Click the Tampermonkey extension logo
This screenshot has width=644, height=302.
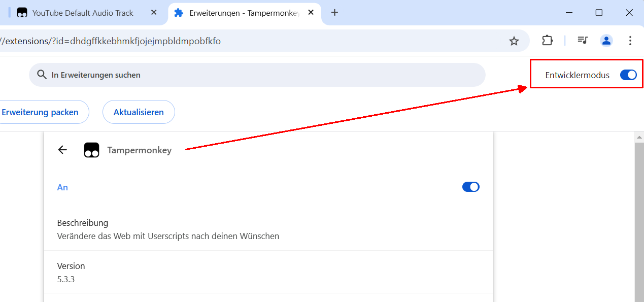[x=91, y=150]
